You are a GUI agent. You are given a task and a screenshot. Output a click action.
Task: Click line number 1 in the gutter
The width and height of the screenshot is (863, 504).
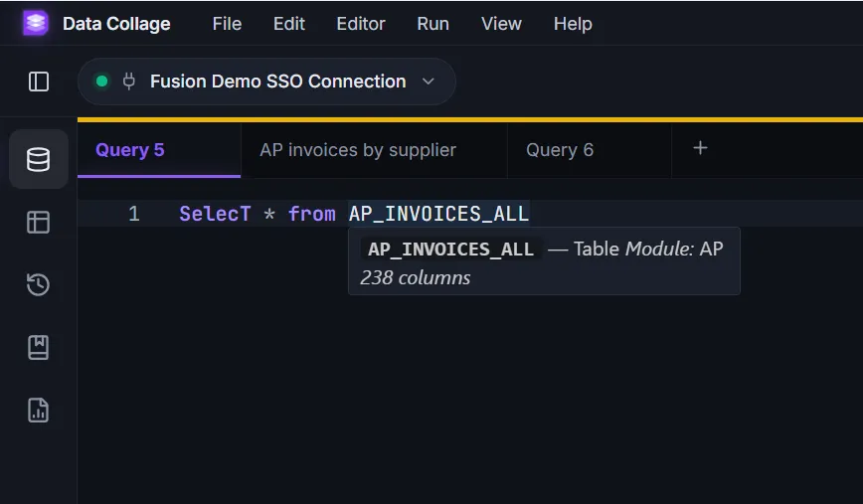(134, 214)
